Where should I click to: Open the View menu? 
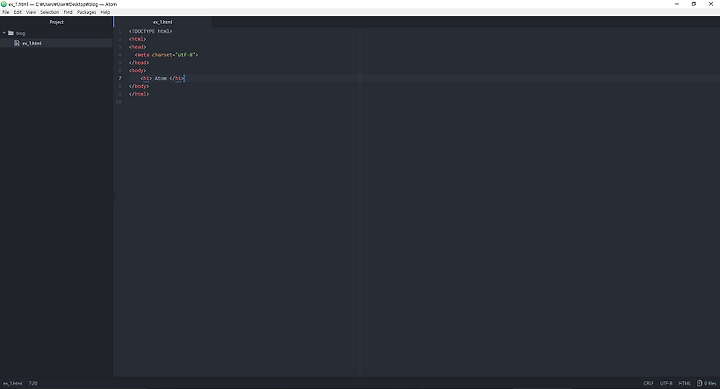[31, 12]
